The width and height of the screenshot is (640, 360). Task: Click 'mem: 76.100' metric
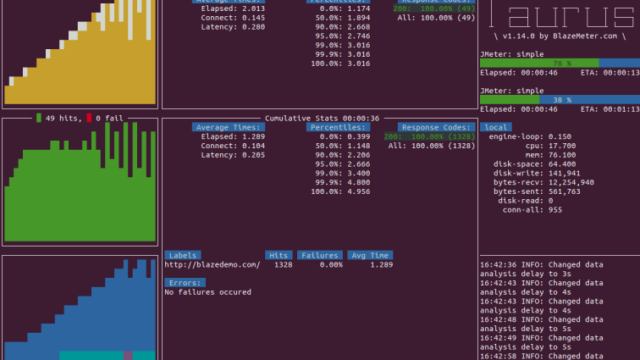(x=551, y=155)
